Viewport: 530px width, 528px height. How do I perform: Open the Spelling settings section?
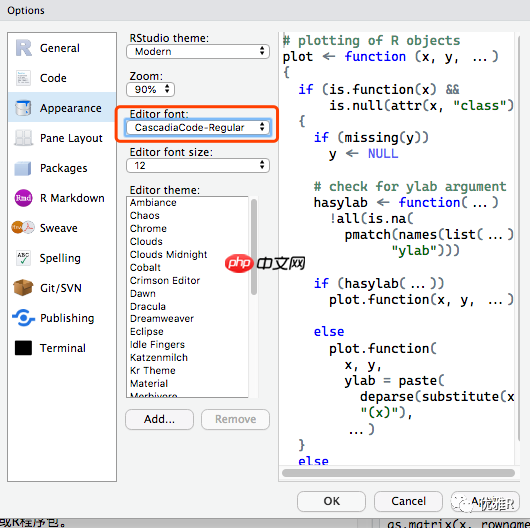click(62, 258)
